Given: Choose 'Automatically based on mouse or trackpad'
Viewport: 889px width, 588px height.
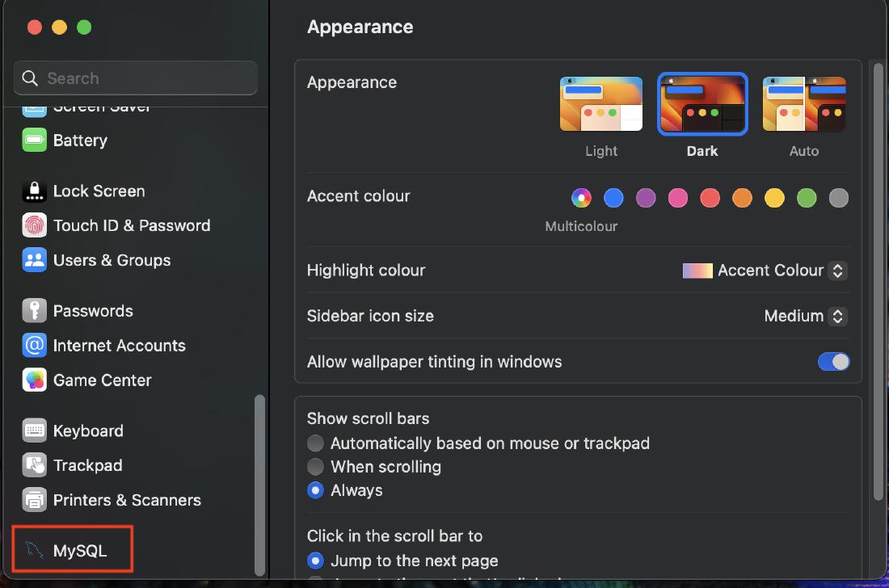Looking at the screenshot, I should click(316, 443).
